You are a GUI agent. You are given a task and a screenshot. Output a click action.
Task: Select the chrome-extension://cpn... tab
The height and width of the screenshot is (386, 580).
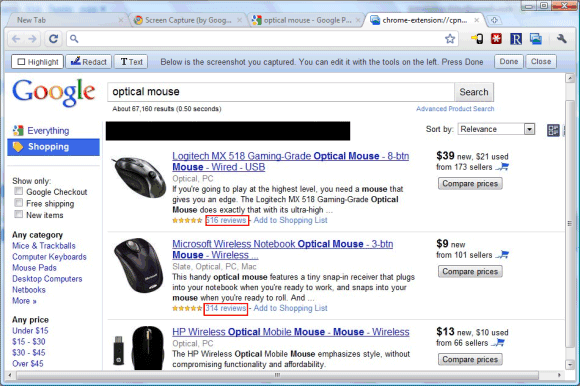(425, 20)
